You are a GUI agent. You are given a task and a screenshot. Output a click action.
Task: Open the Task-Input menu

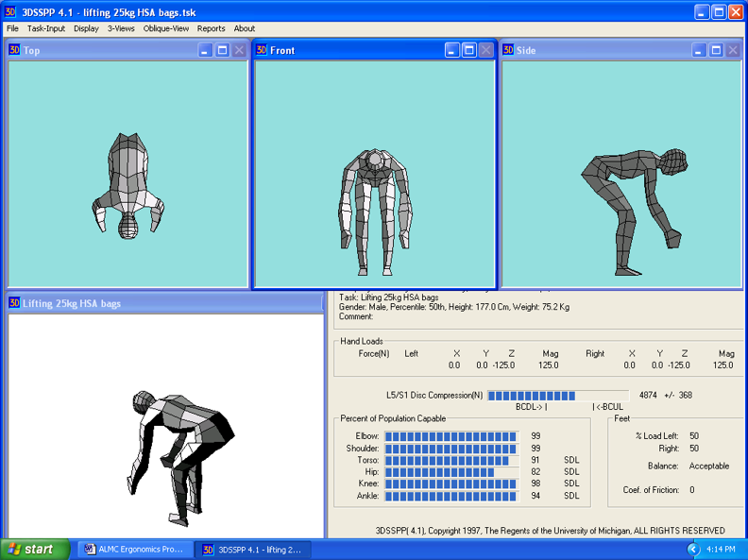pyautogui.click(x=45, y=28)
